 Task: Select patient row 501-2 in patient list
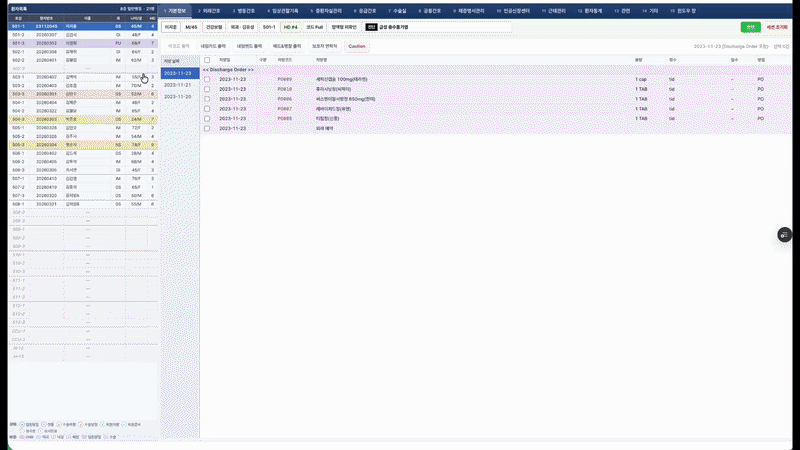(83, 35)
